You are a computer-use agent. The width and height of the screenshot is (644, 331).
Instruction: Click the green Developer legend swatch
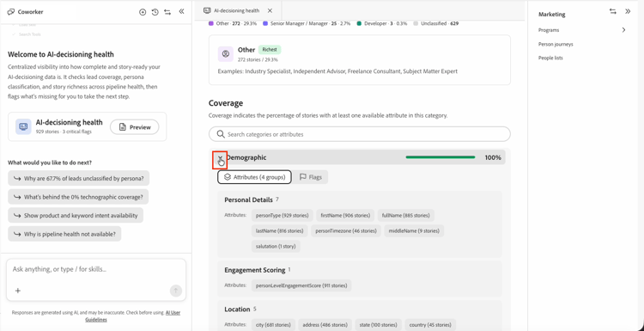(x=359, y=23)
